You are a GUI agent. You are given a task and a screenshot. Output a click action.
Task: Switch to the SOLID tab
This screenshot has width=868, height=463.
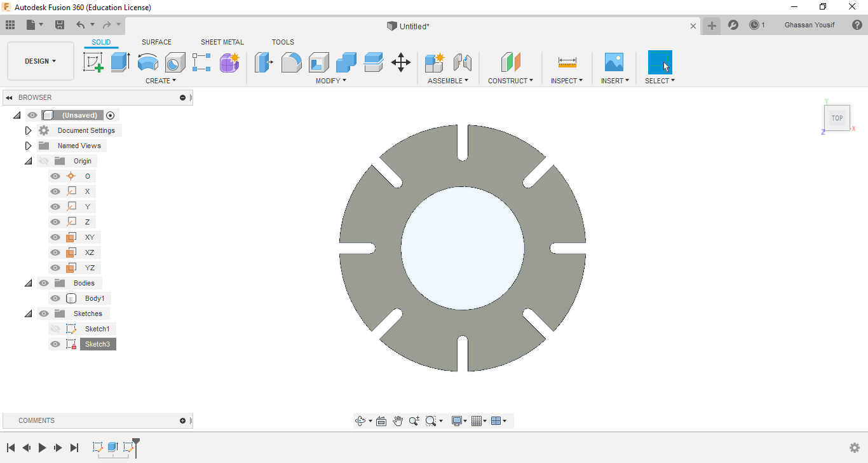(x=101, y=42)
